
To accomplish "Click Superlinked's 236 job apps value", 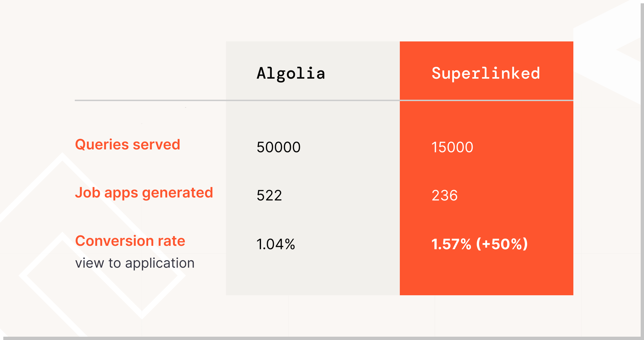I will click(445, 196).
